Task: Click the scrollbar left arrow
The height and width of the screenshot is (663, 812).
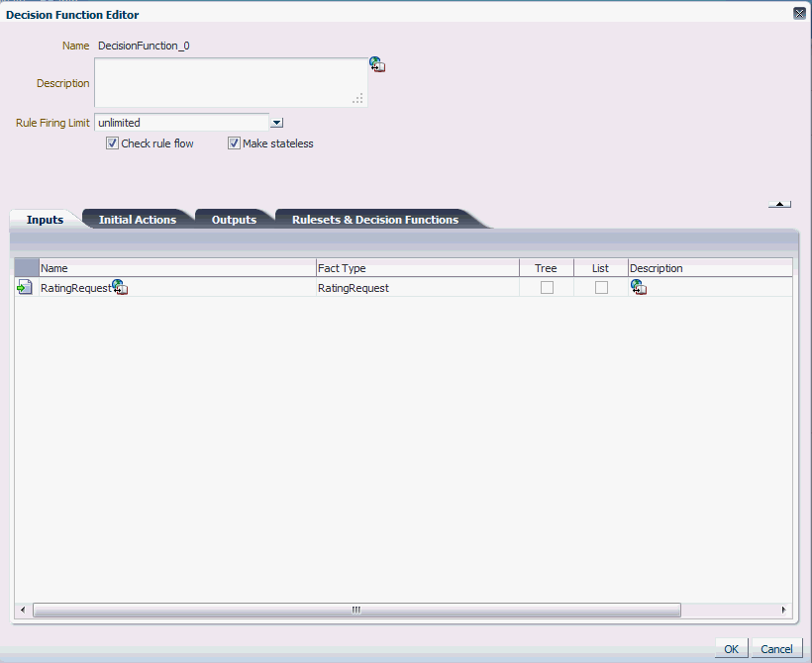Action: pyautogui.click(x=23, y=611)
